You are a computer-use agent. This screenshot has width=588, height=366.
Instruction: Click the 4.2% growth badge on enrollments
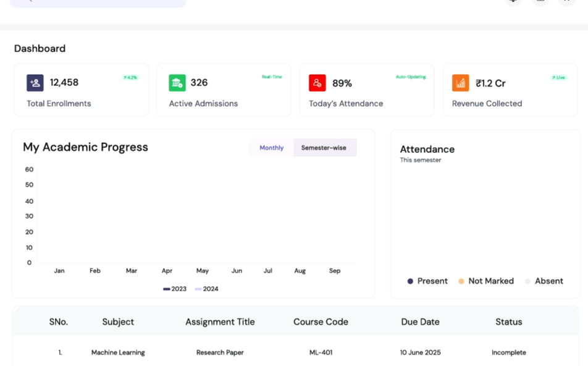point(130,78)
